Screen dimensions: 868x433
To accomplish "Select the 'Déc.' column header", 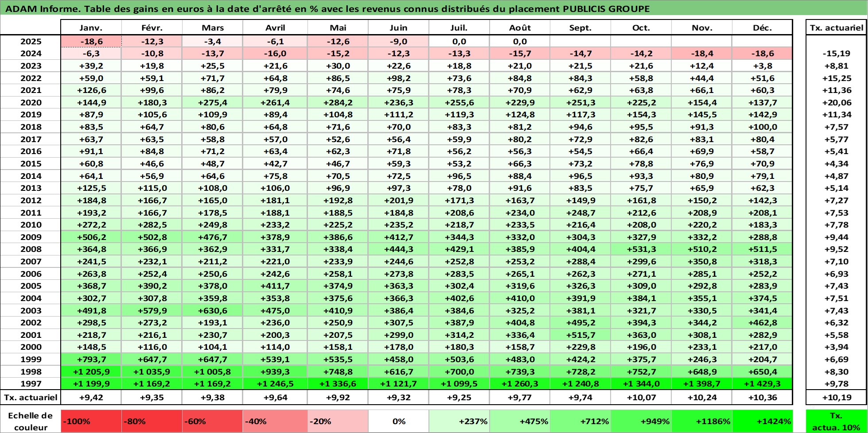I will click(x=763, y=27).
